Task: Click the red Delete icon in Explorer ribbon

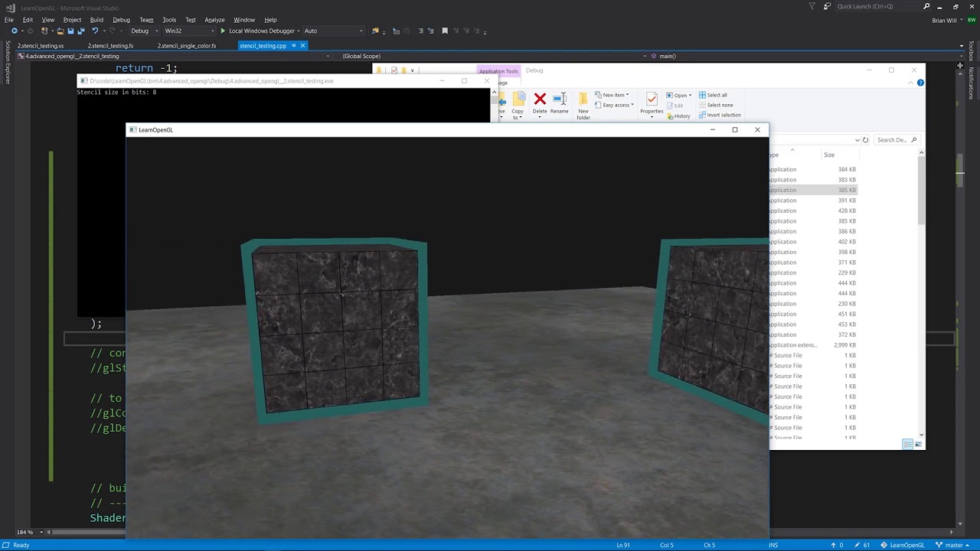Action: (x=540, y=99)
